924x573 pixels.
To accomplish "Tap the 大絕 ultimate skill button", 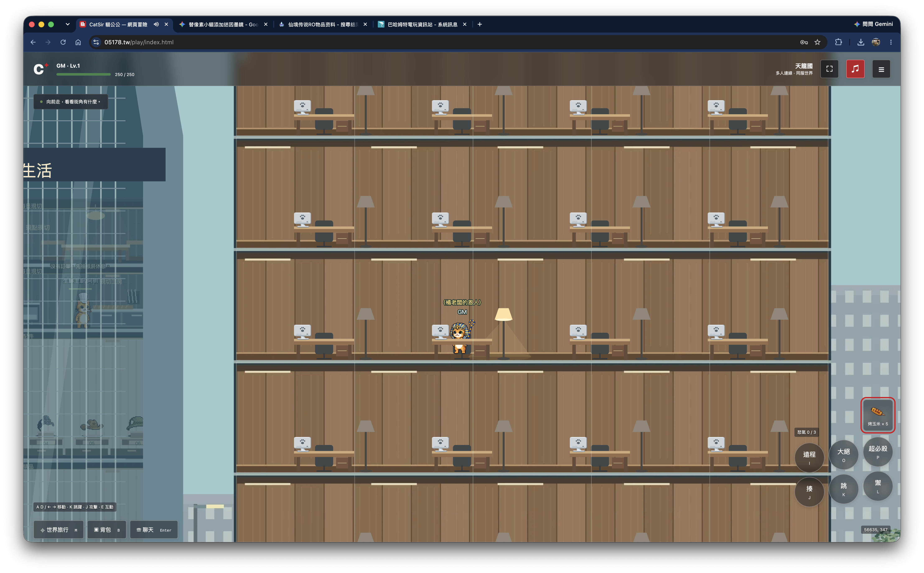I will [843, 454].
